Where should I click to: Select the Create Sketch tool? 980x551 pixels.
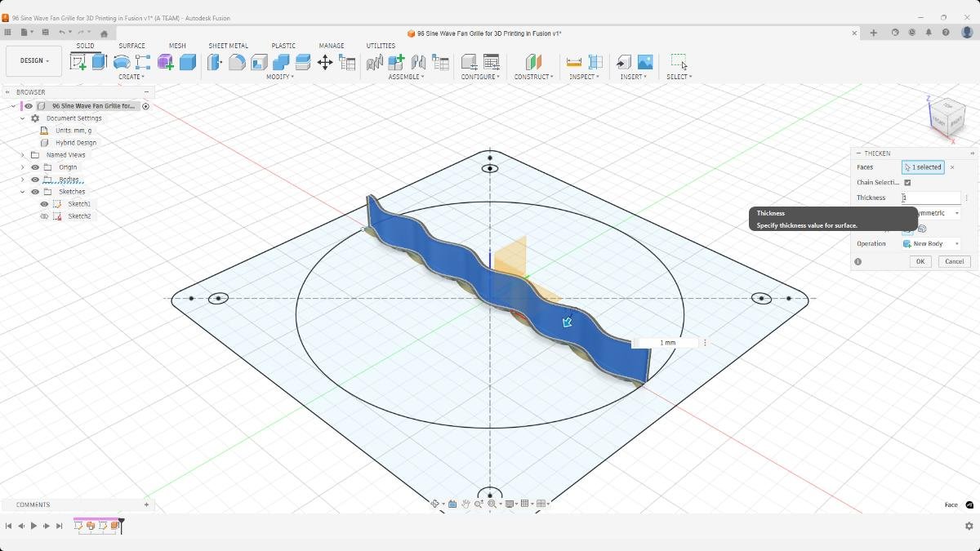coord(77,60)
